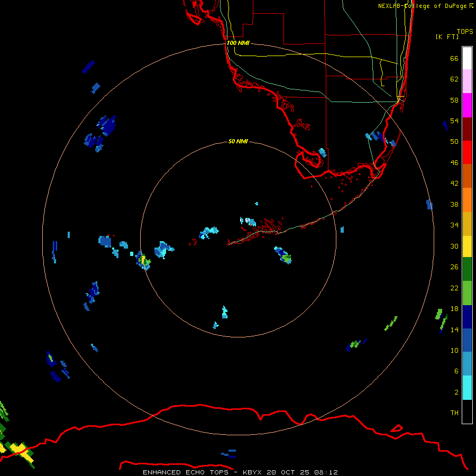Image resolution: width=476 pixels, height=476 pixels.
Task: Click the green-topped echo cell south of the Keys
Action: coord(283,255)
